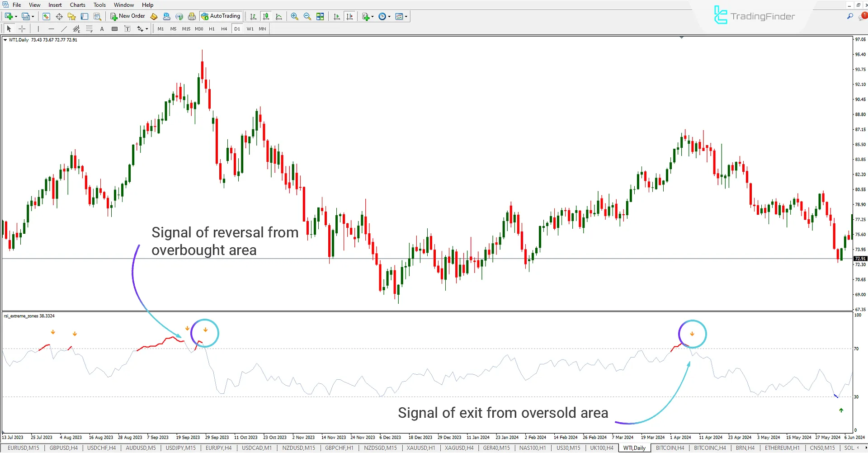Switch chart to candlestick display

(266, 16)
